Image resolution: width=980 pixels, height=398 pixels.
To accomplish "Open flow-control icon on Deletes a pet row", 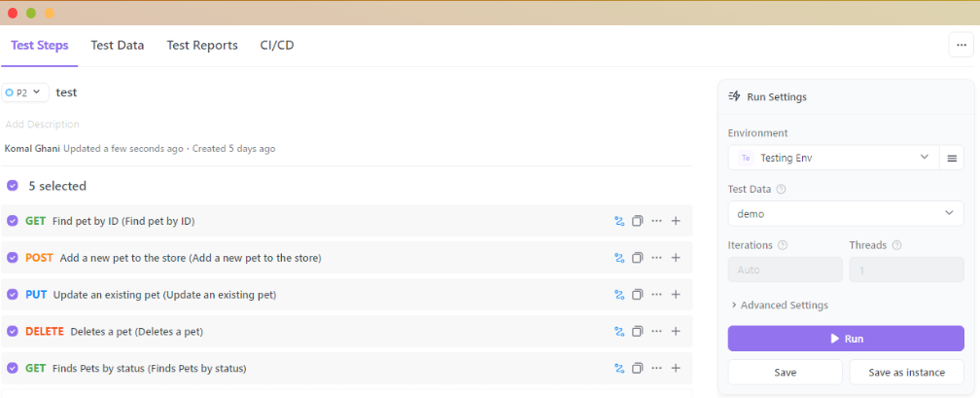I will click(x=619, y=332).
